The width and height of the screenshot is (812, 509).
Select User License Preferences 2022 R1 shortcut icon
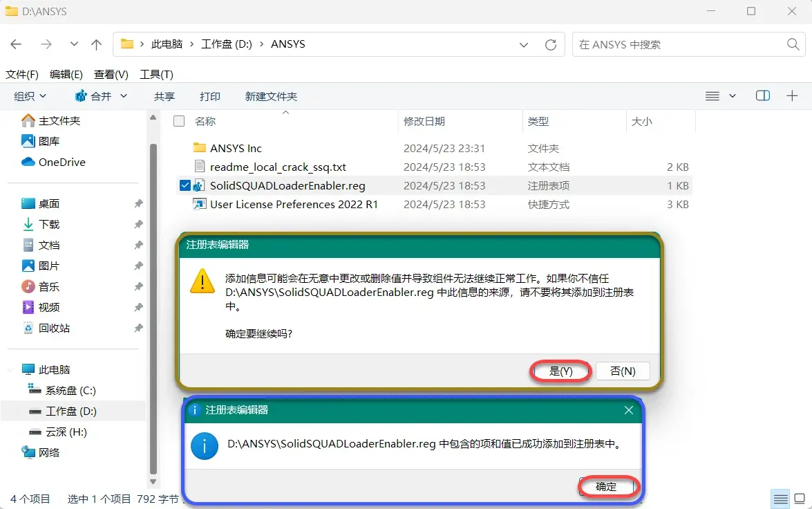200,204
